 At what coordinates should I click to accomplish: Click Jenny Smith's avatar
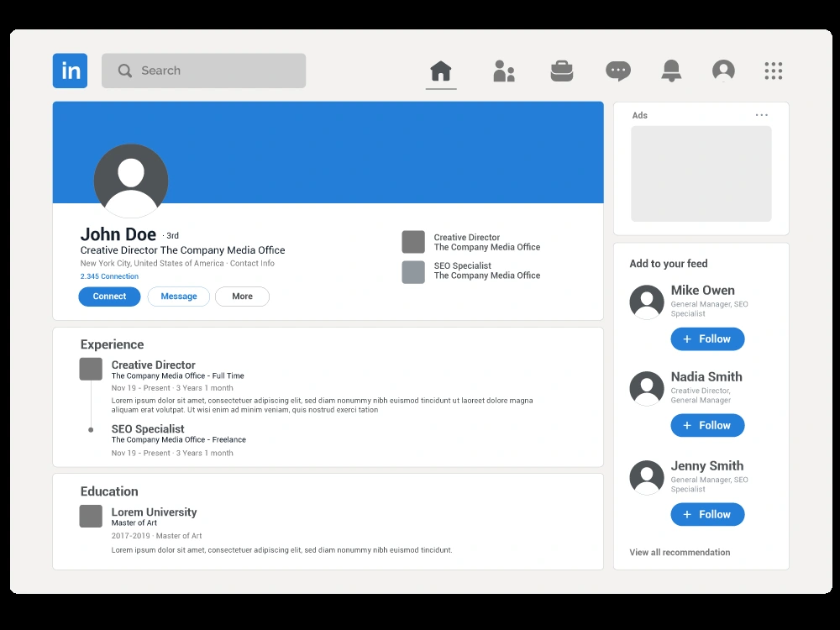pos(647,477)
